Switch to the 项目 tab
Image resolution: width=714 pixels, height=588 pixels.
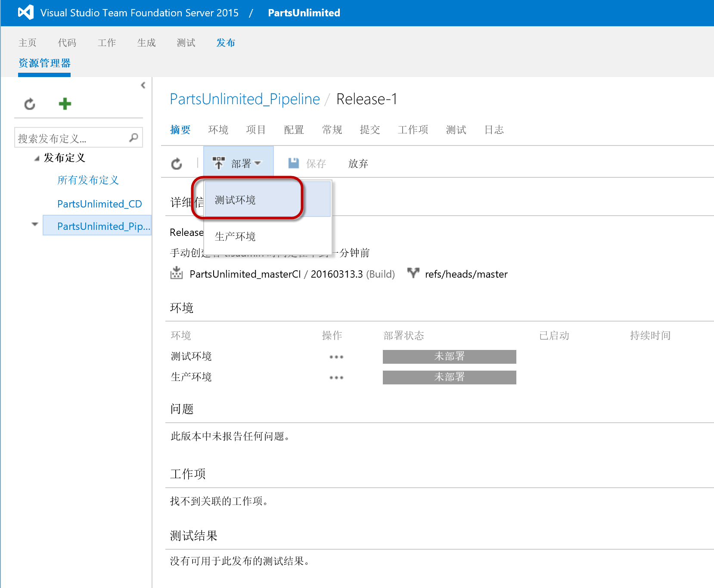click(256, 130)
